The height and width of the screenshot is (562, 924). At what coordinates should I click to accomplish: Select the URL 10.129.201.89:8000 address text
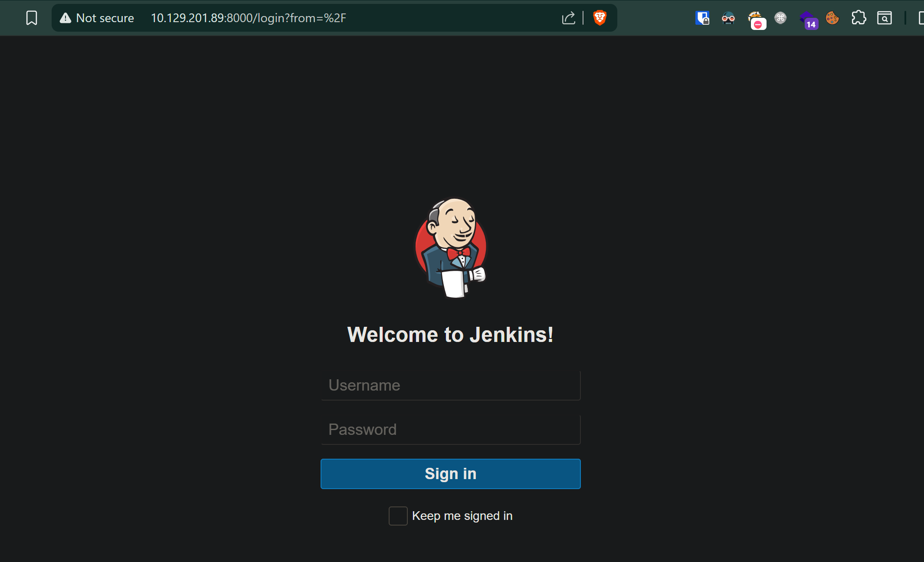248,18
